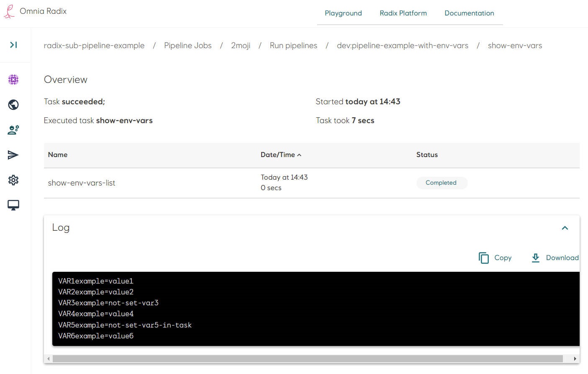
Task: Open the configuration gear in the sidebar
Action: point(13,180)
